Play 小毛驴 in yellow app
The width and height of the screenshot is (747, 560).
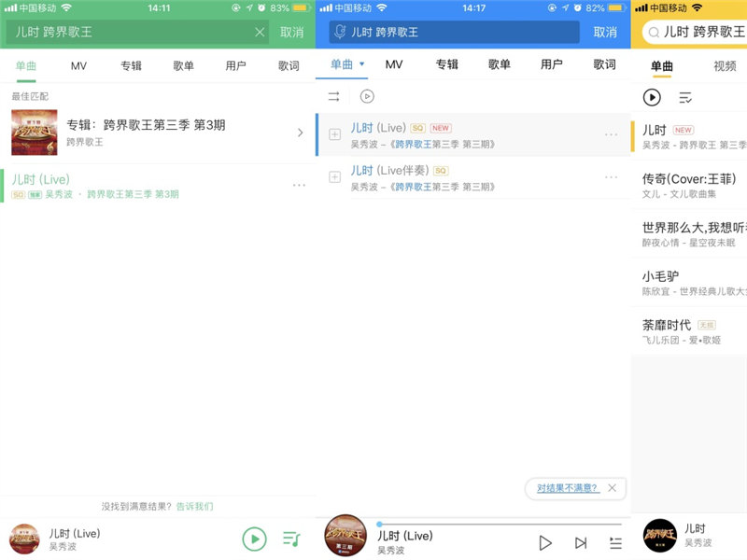point(689,283)
